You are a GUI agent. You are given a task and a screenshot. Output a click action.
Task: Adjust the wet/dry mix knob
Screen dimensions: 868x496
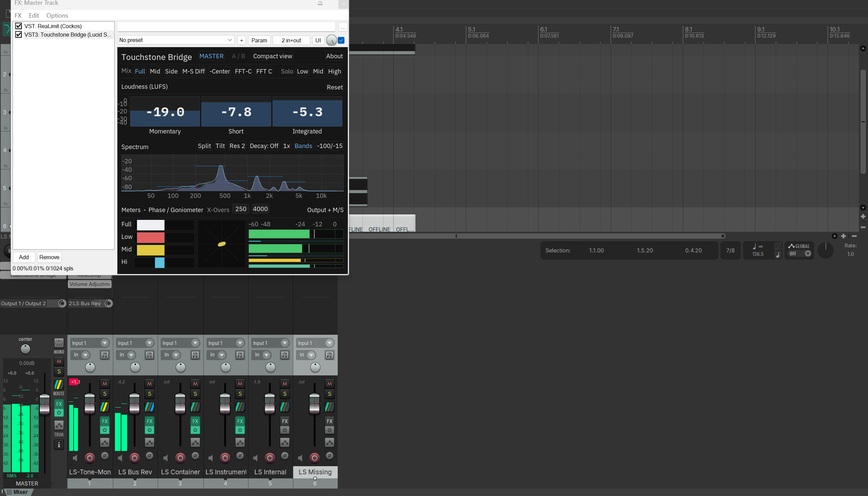click(331, 41)
